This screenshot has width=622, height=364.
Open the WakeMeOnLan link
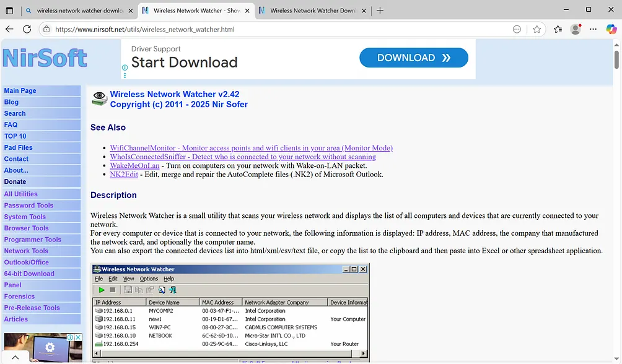pyautogui.click(x=135, y=165)
